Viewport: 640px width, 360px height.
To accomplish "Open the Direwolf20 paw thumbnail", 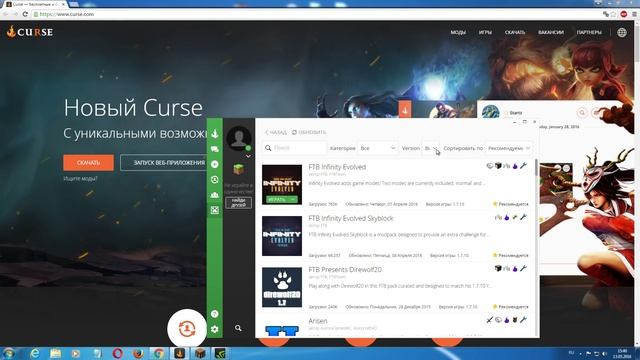I will 282,287.
